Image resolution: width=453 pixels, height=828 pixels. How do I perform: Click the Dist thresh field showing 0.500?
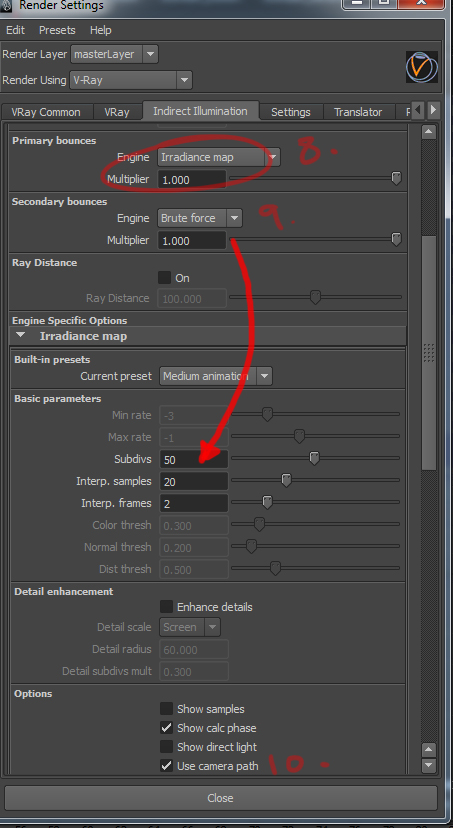click(x=194, y=569)
